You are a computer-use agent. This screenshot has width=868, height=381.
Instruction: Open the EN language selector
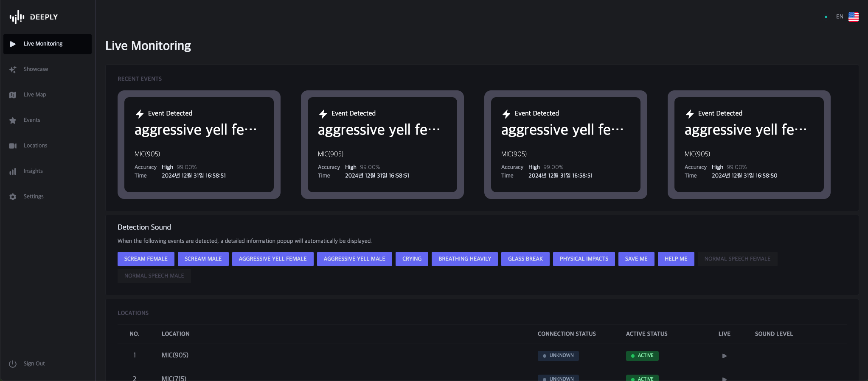pyautogui.click(x=839, y=17)
